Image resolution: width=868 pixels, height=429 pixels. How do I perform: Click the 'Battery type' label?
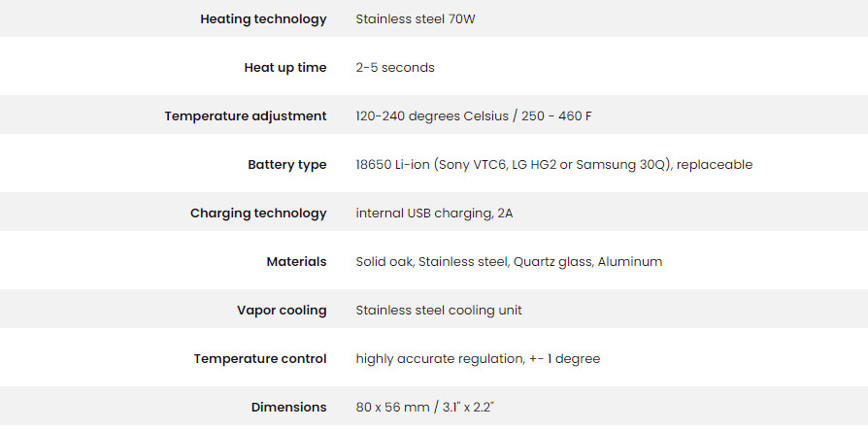pos(287,165)
